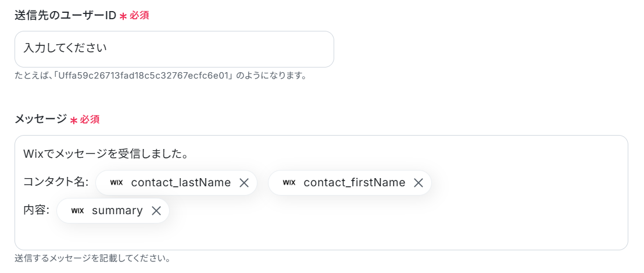Click the 送信先のユーザーID field label
Image resolution: width=644 pixels, height=273 pixels.
click(66, 16)
